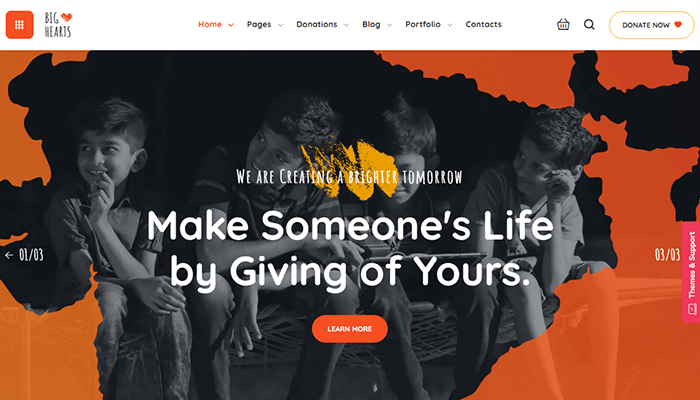Open the search magnifier icon
700x400 pixels.
[x=589, y=24]
